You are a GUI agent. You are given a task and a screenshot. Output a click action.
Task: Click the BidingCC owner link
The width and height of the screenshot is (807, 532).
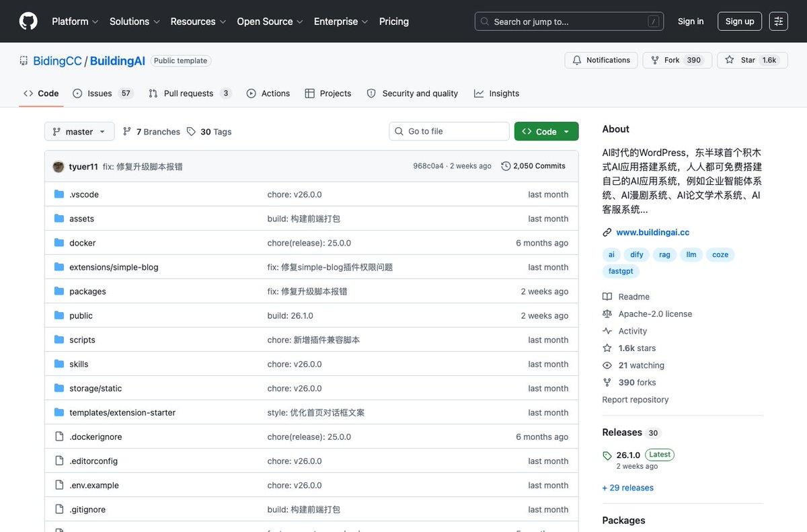click(58, 61)
